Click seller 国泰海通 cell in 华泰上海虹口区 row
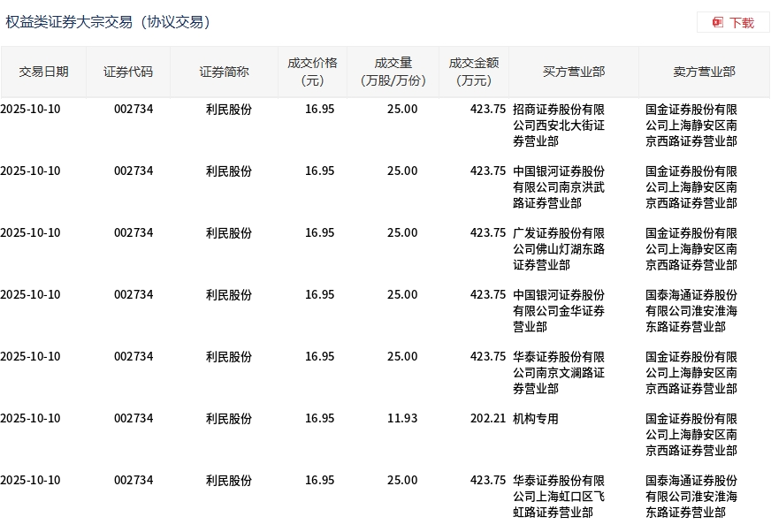Image resolution: width=771 pixels, height=532 pixels. [691, 497]
